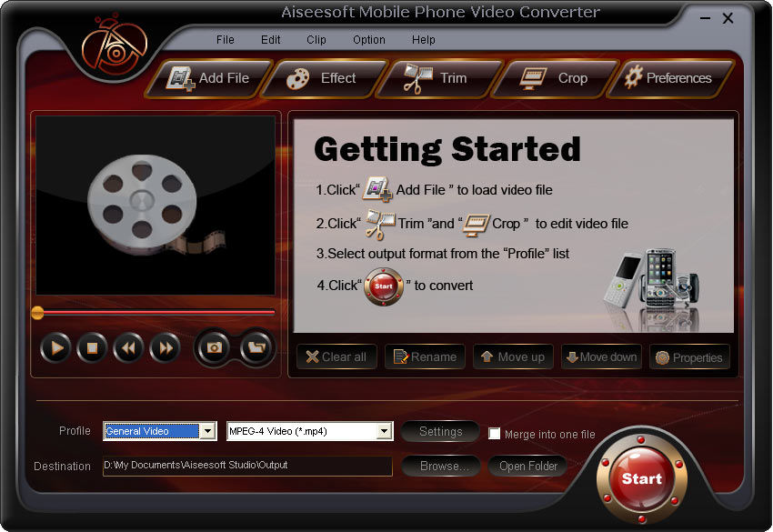Click the small Start icon in Getting Started

click(384, 286)
